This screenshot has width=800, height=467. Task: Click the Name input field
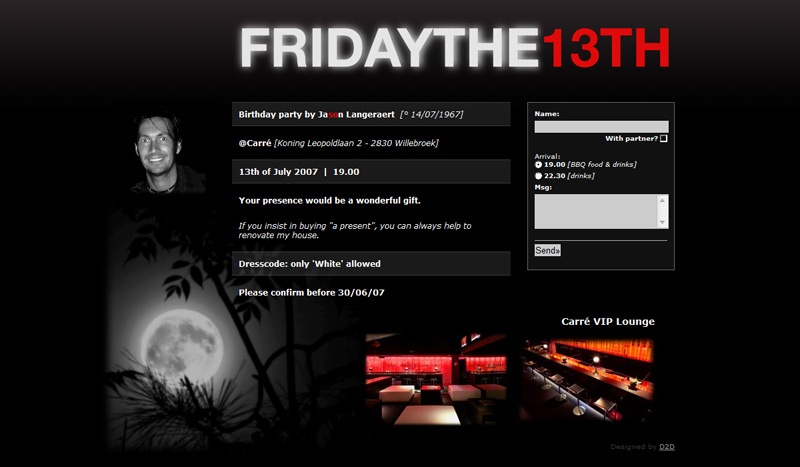pyautogui.click(x=601, y=127)
